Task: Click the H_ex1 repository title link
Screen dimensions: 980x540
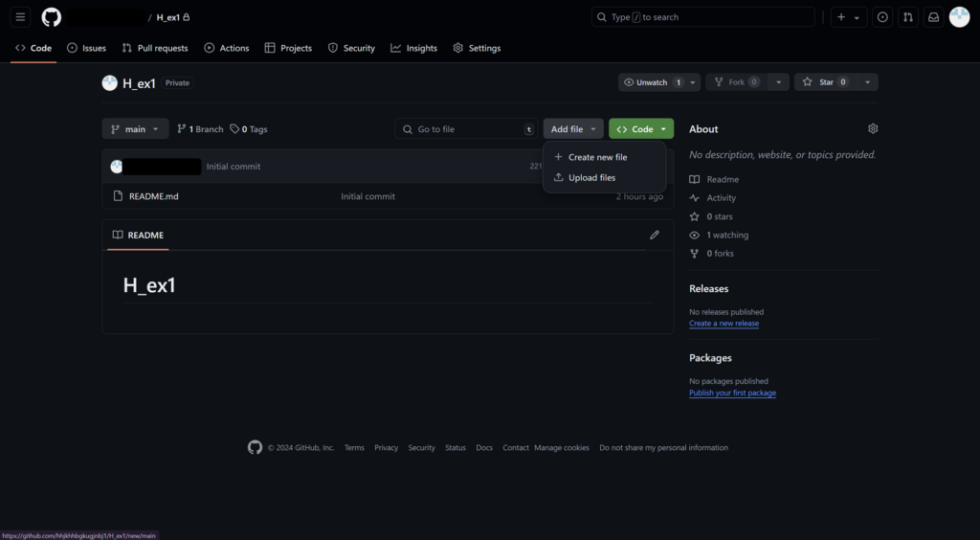Action: click(139, 83)
